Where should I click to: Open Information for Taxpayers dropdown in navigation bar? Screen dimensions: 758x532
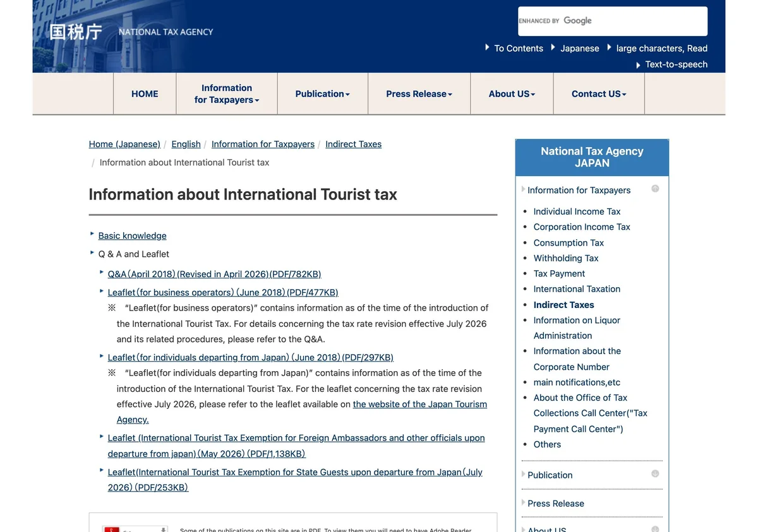[x=227, y=94]
